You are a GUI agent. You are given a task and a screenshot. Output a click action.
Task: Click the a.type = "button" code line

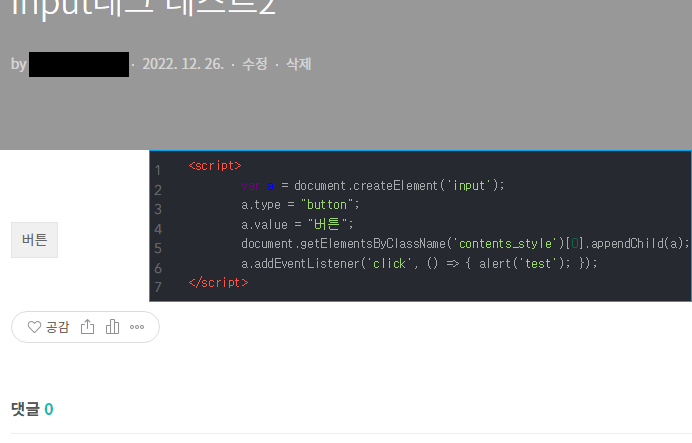pyautogui.click(x=300, y=205)
